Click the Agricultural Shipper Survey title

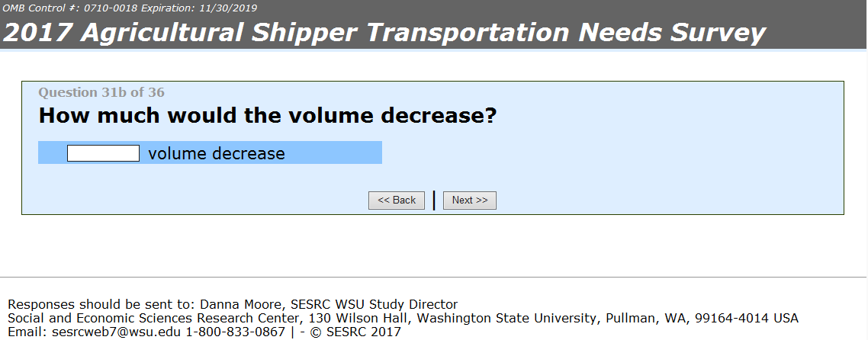384,32
